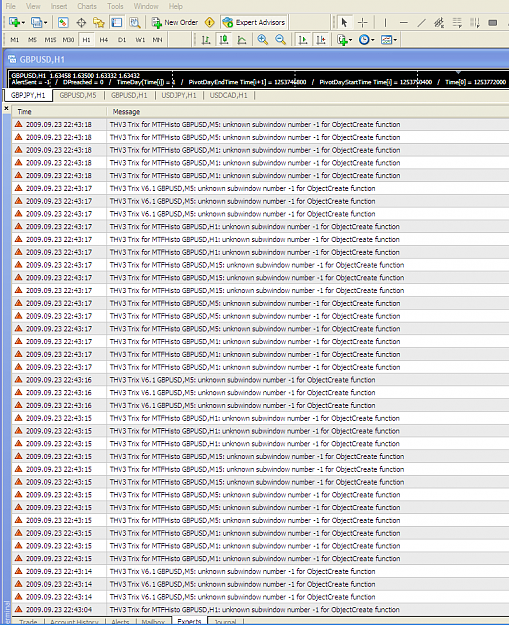509x625 pixels.
Task: Select the H1 timeframe
Action: click(86, 39)
